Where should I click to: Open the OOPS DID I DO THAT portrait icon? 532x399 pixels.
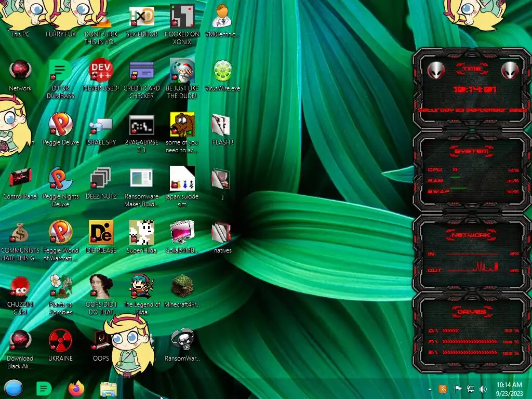pos(101,286)
